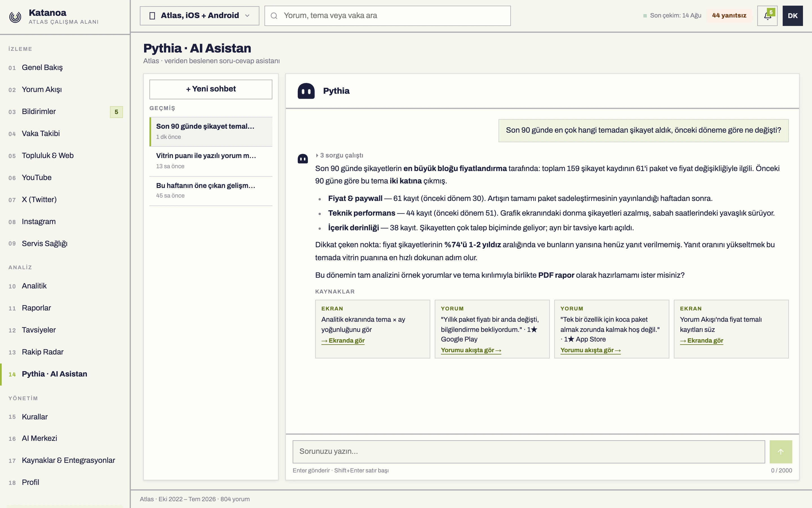Screen dimensions: 812x508
Task: Go to AI Merkezi
Action: [x=65, y=439]
